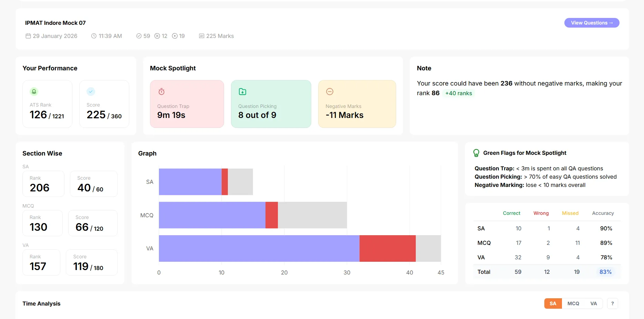Switch to the MCQ tab in Time Analysis
644x319 pixels.
click(x=573, y=303)
